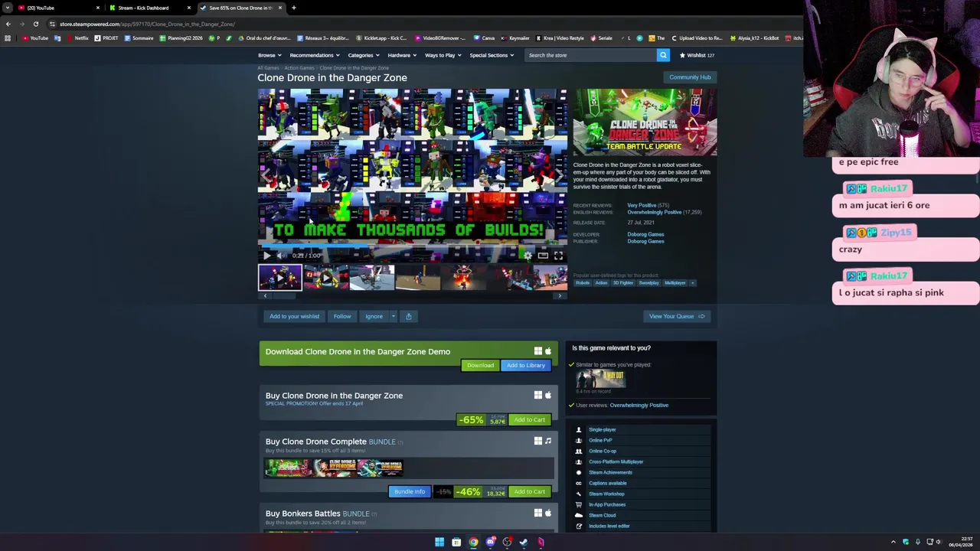Open the Swordplay tag

pos(648,283)
